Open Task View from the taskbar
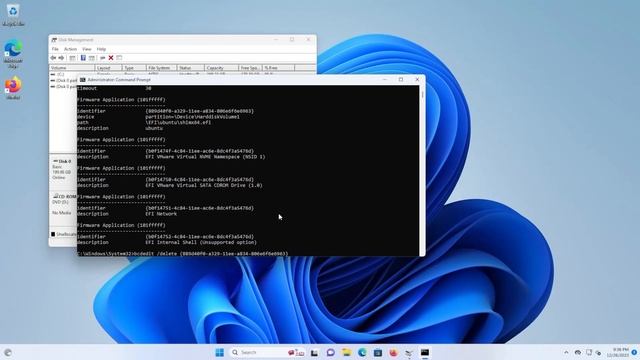 314,352
